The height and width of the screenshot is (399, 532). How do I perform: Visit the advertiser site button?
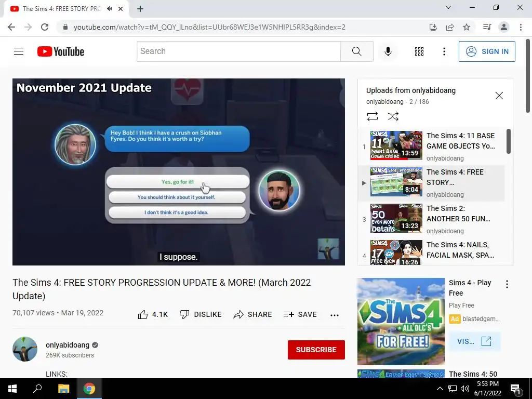click(x=474, y=341)
